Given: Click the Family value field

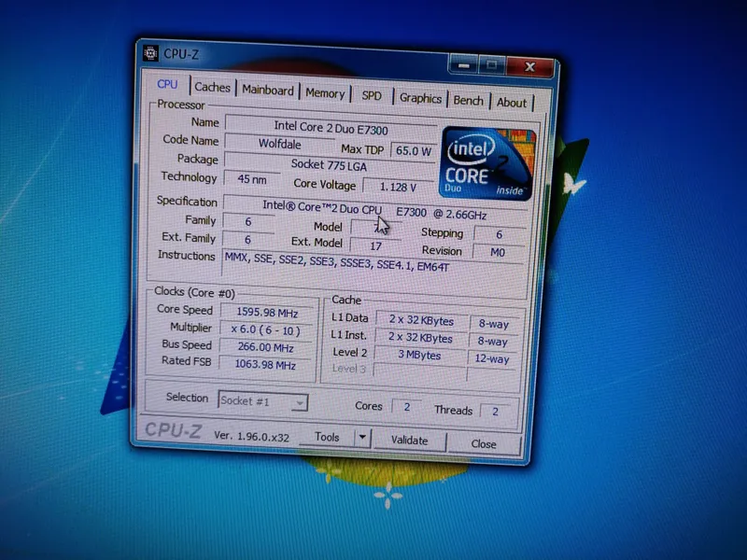Looking at the screenshot, I should click(248, 222).
